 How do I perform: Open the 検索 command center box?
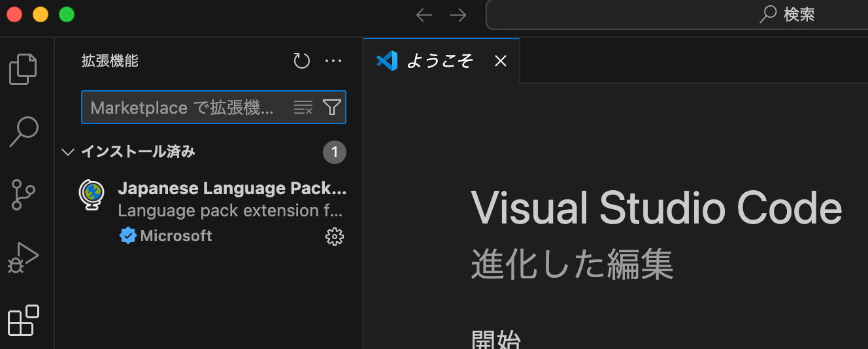(677, 14)
